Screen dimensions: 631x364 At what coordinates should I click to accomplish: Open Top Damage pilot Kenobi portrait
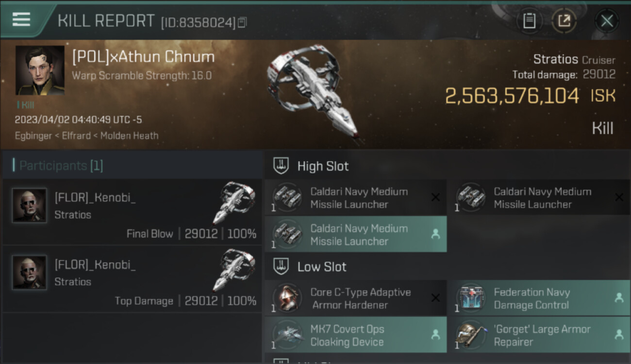click(x=30, y=272)
